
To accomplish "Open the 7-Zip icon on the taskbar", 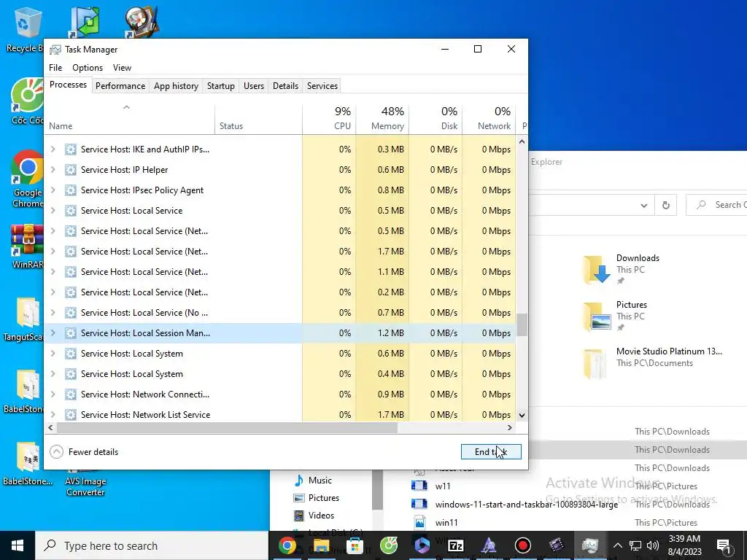I will pos(456,545).
